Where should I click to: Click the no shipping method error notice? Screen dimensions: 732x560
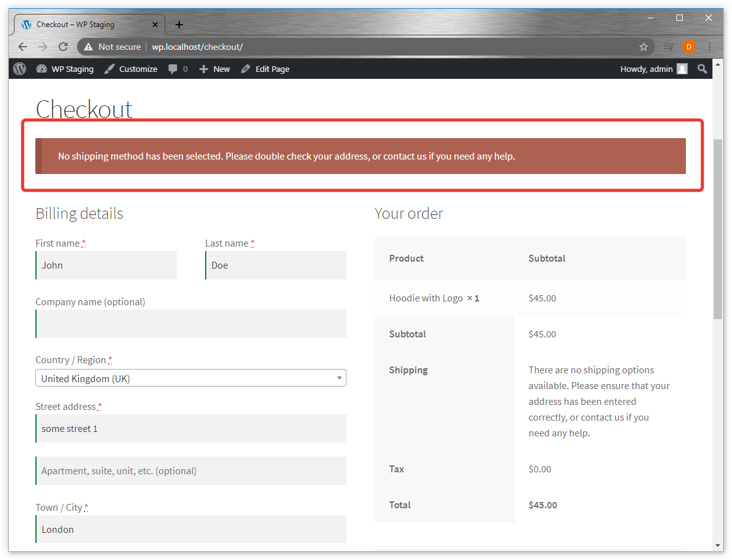coord(360,156)
